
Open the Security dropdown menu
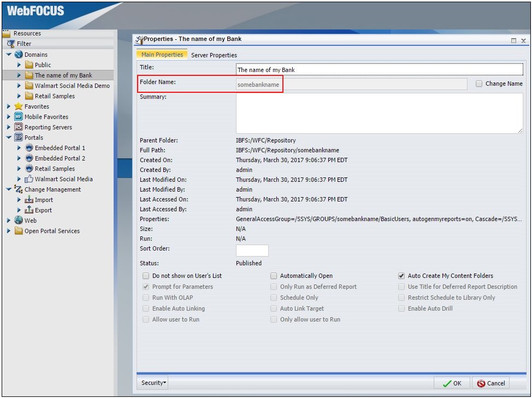[153, 383]
